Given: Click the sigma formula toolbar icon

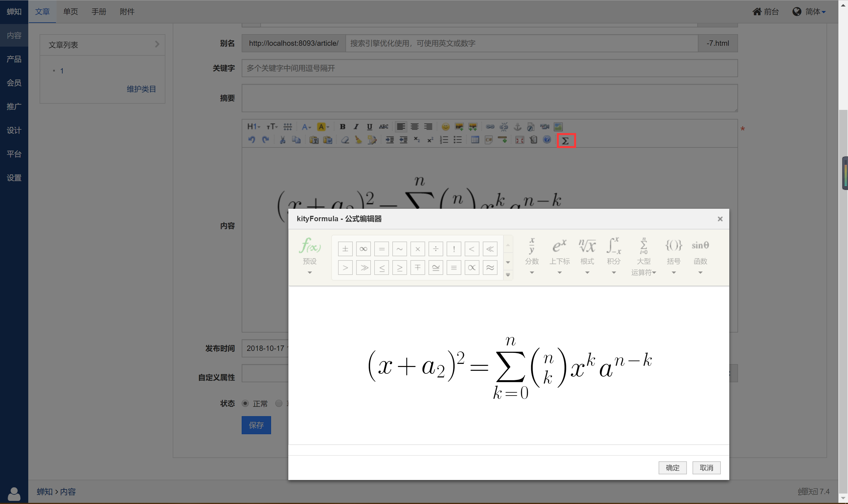Looking at the screenshot, I should click(565, 141).
